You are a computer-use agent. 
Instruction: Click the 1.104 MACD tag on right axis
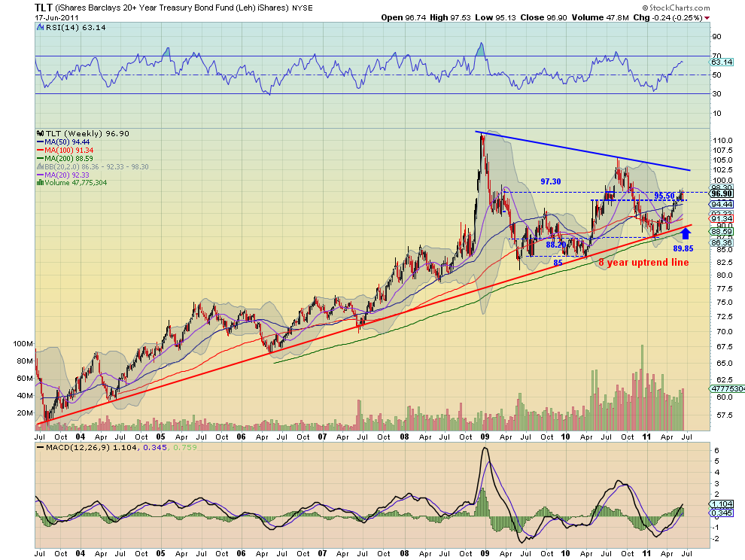pos(722,504)
